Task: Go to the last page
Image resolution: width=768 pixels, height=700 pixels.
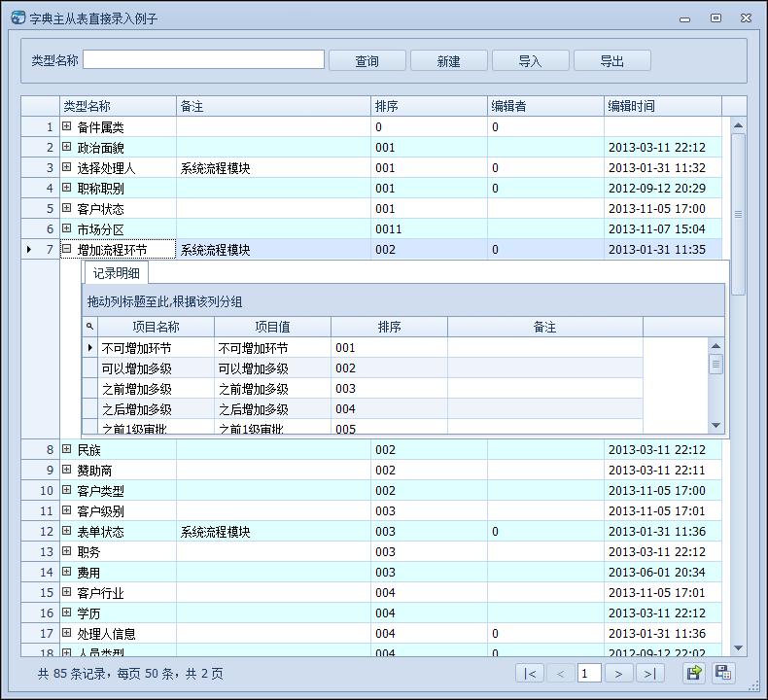Action: pos(649,674)
